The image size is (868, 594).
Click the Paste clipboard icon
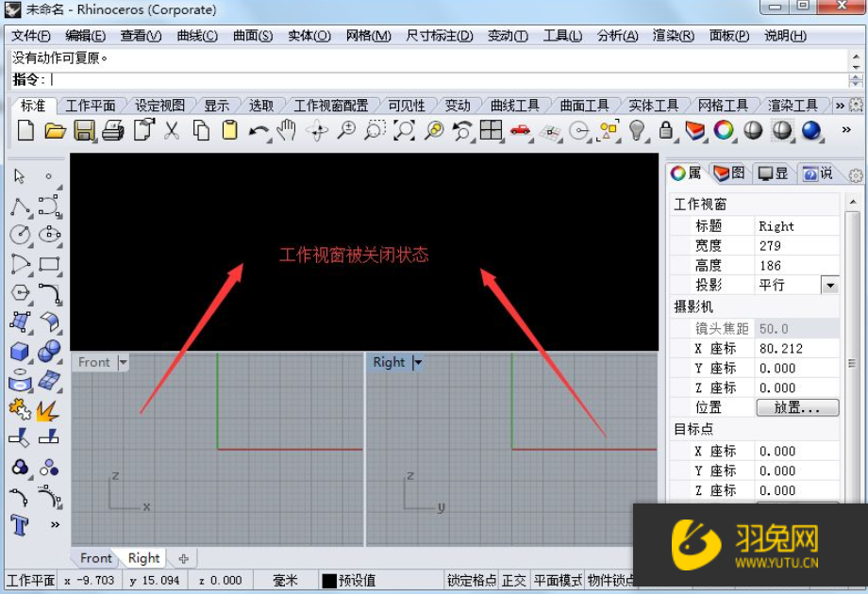pos(229,131)
